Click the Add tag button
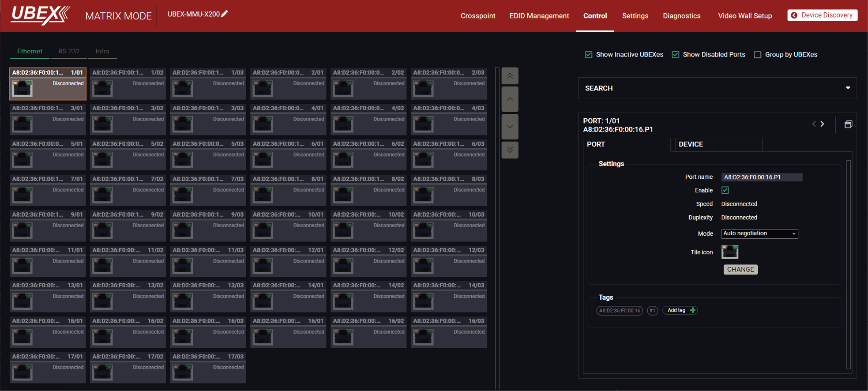Viewport: 868px width, 391px height. click(x=680, y=310)
